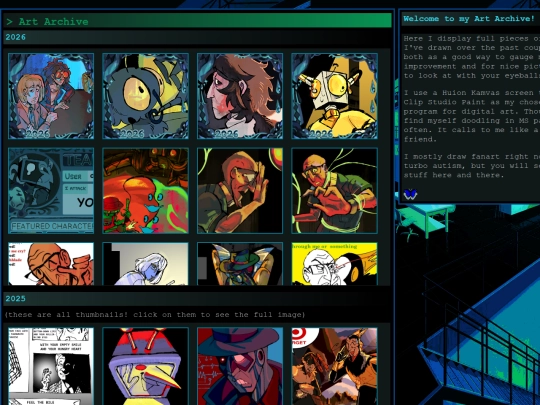
Task: Open the black and white comic page thumbnail
Action: pyautogui.click(x=51, y=366)
